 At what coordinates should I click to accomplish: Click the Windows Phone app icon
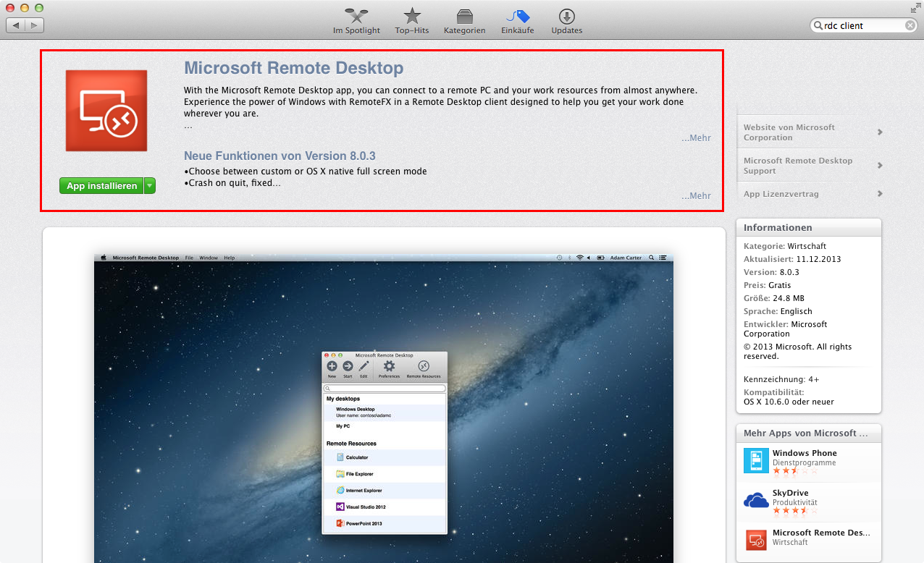(x=756, y=460)
